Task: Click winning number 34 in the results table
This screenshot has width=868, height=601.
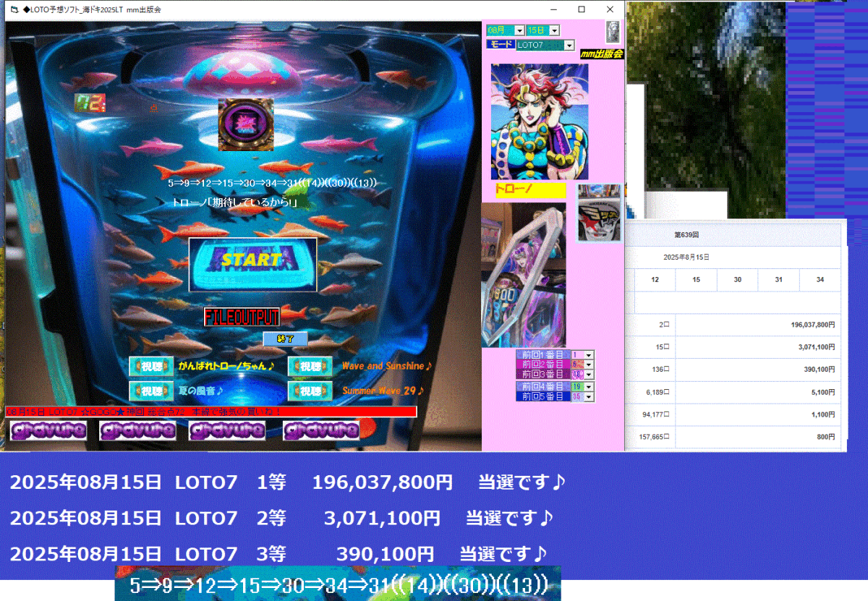Action: tap(820, 280)
